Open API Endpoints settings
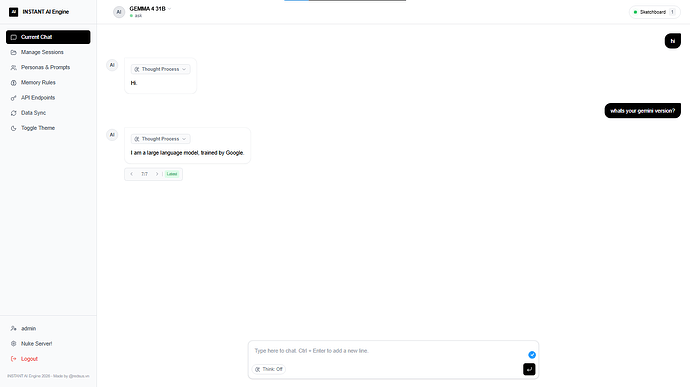 tap(48, 98)
